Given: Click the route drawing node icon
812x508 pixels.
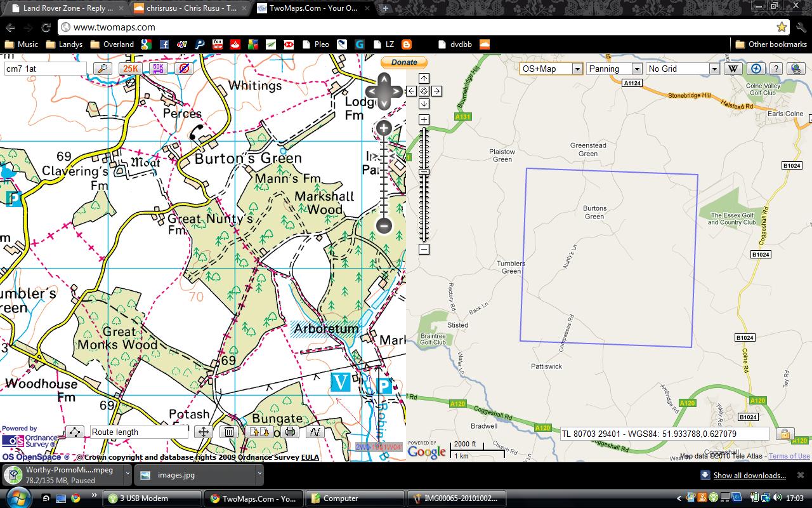Looking at the screenshot, I should (75, 432).
